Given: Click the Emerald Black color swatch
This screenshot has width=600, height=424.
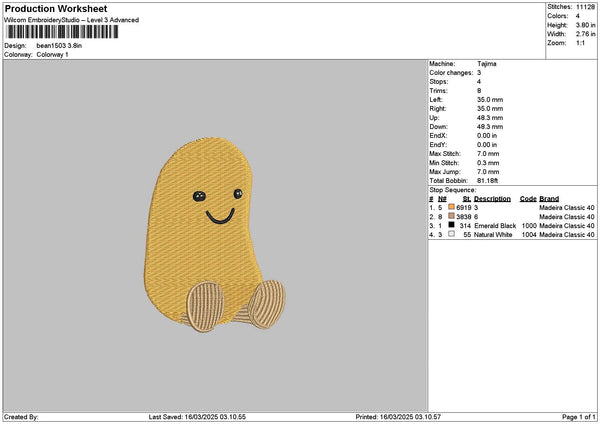Looking at the screenshot, I should pyautogui.click(x=452, y=225).
